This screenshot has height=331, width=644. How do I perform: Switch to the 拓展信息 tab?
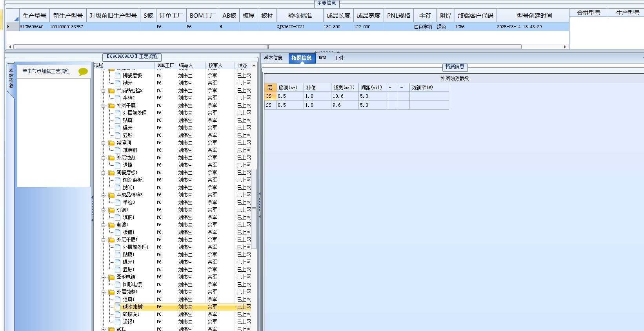click(302, 58)
